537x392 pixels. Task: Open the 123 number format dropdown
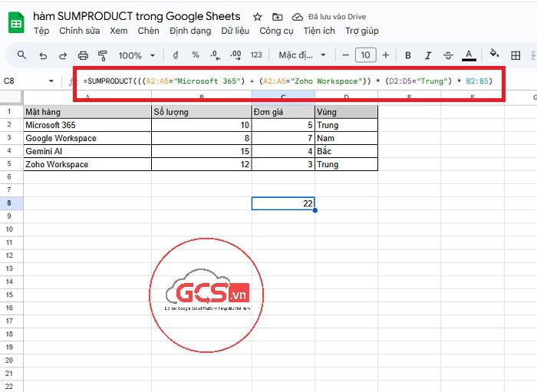pos(256,55)
